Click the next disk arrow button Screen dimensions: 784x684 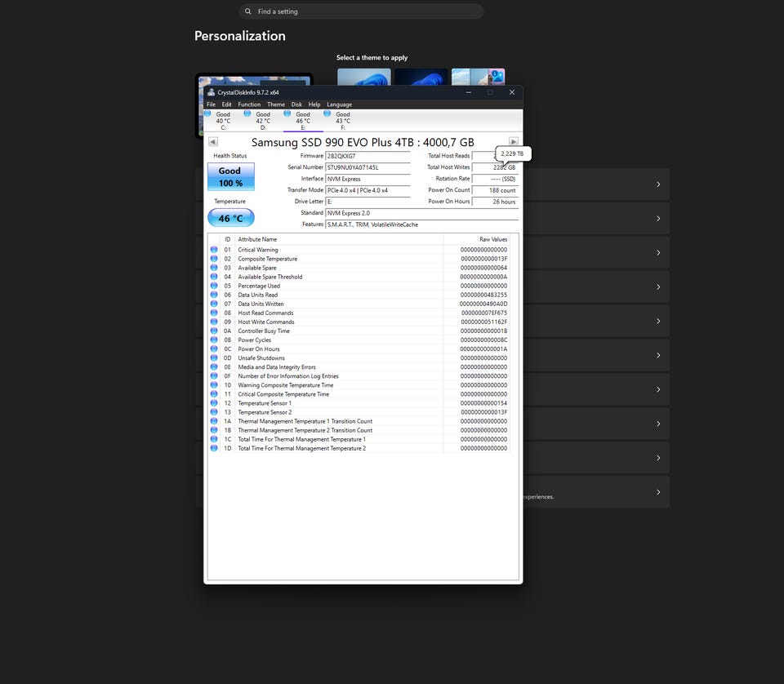point(514,141)
